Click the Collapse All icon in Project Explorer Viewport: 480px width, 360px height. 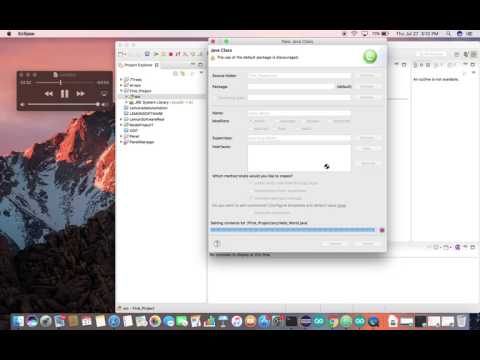pos(175,73)
